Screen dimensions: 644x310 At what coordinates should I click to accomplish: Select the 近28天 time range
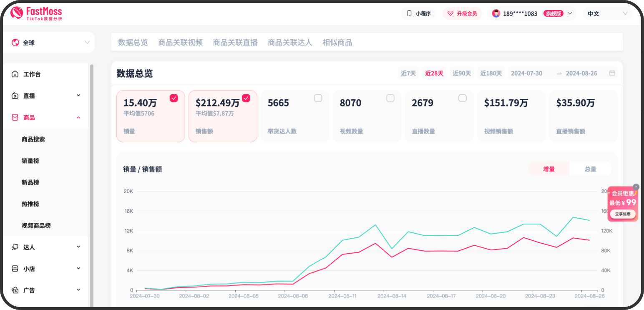(434, 73)
